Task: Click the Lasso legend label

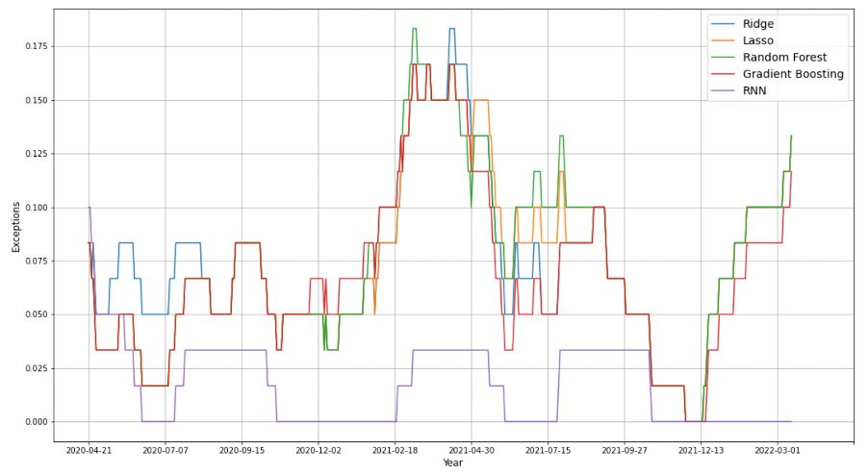Action: 758,40
